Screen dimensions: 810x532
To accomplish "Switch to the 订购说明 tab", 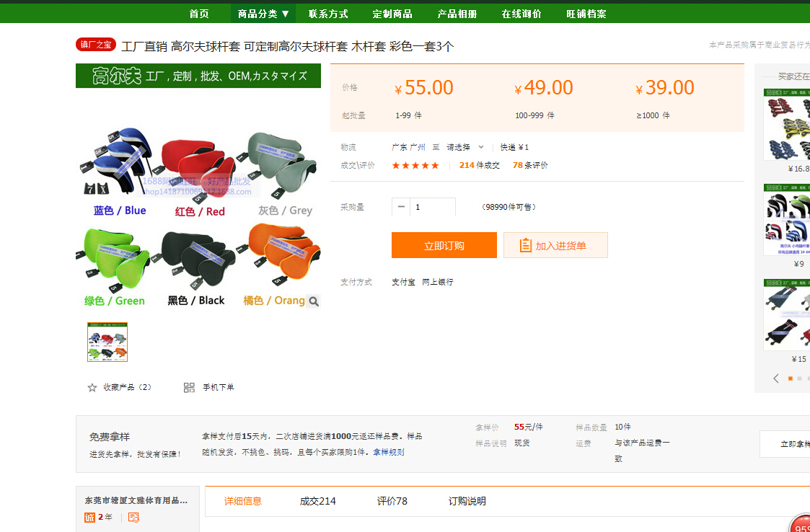I will point(467,501).
